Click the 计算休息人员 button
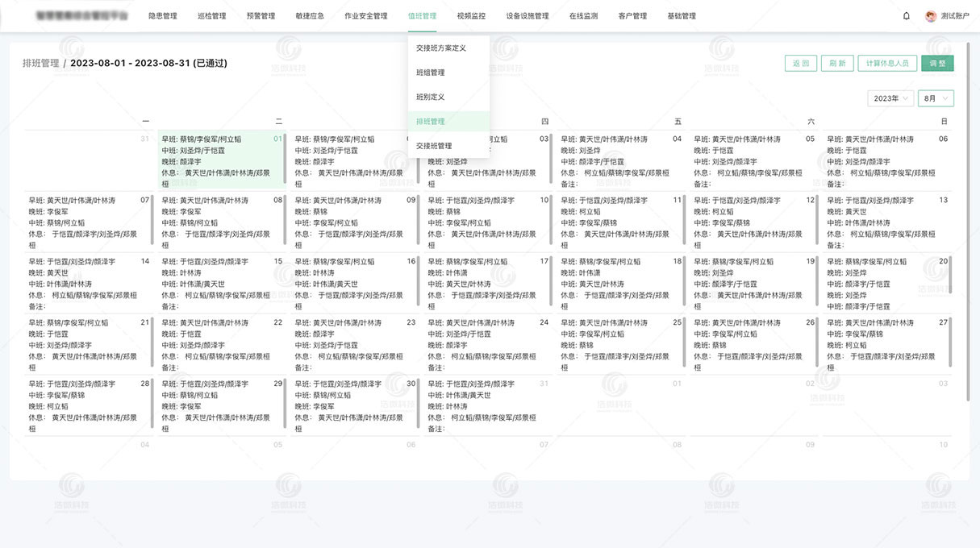The height and width of the screenshot is (548, 980). pos(886,63)
